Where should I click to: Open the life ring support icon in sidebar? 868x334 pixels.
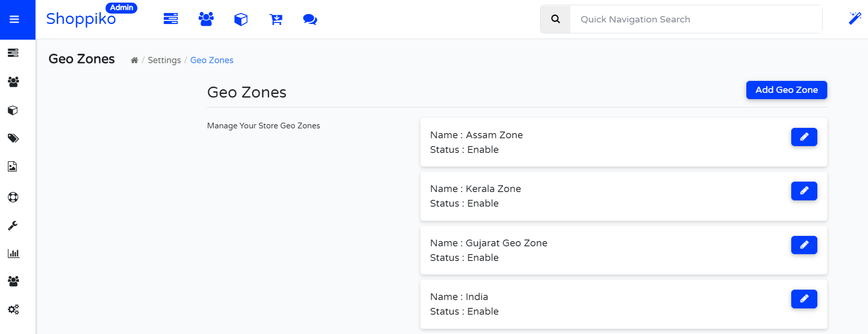click(x=13, y=197)
